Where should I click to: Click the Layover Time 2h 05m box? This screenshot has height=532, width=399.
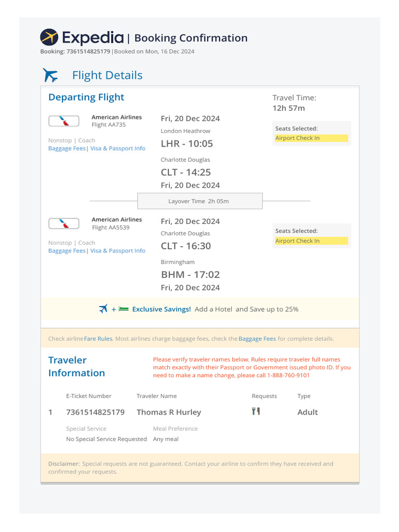pyautogui.click(x=199, y=201)
